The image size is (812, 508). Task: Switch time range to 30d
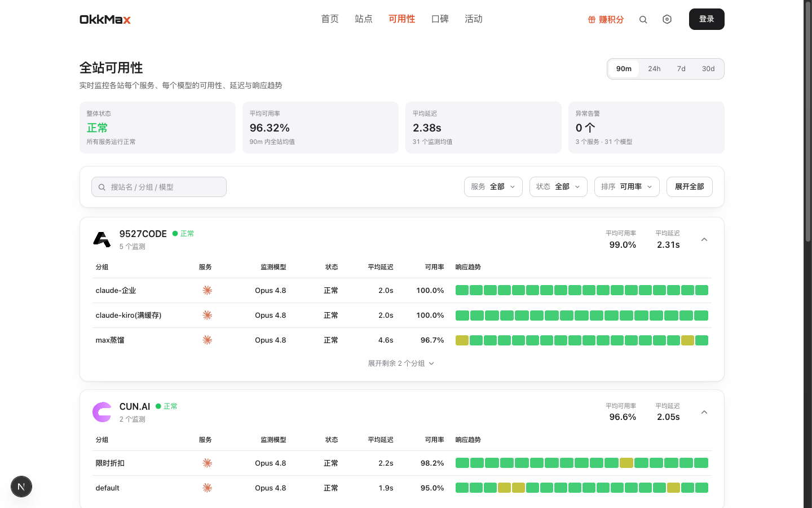pos(708,69)
